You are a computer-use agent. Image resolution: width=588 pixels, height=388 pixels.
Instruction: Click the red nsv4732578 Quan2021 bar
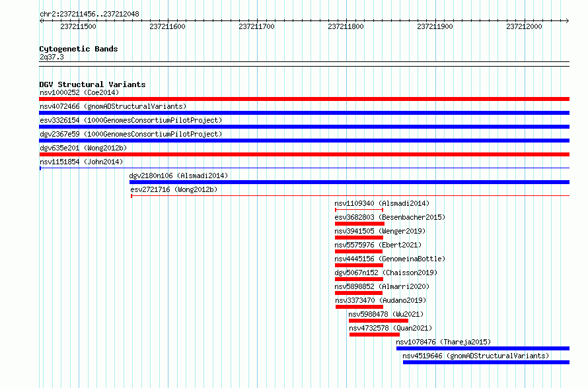[375, 335]
